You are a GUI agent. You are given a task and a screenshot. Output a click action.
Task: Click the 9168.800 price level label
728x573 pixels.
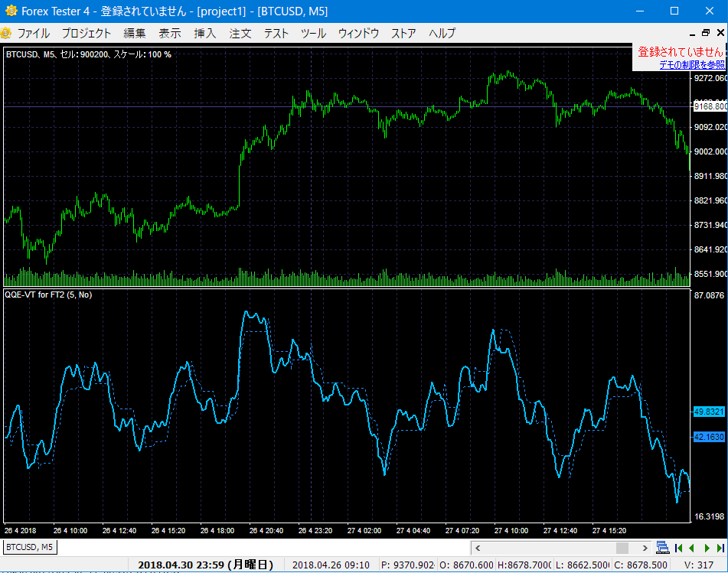click(710, 106)
